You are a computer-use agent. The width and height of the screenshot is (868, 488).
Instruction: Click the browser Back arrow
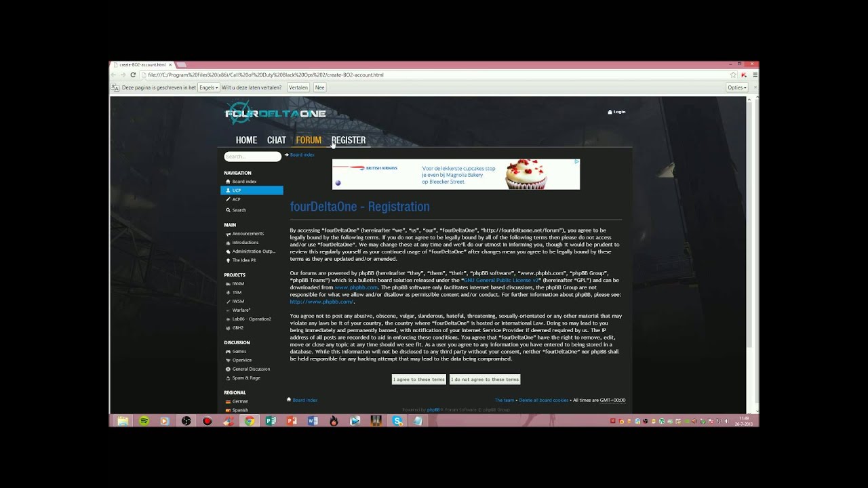114,75
